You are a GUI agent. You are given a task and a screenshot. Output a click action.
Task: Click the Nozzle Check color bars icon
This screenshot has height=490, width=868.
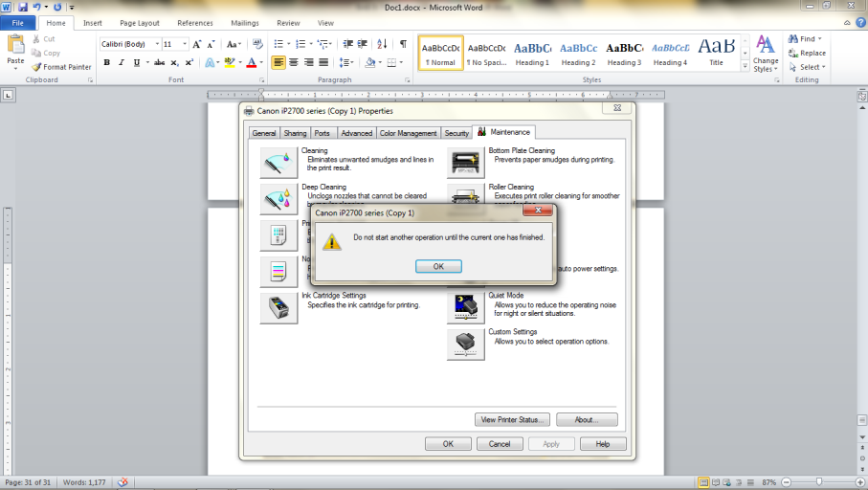click(279, 271)
